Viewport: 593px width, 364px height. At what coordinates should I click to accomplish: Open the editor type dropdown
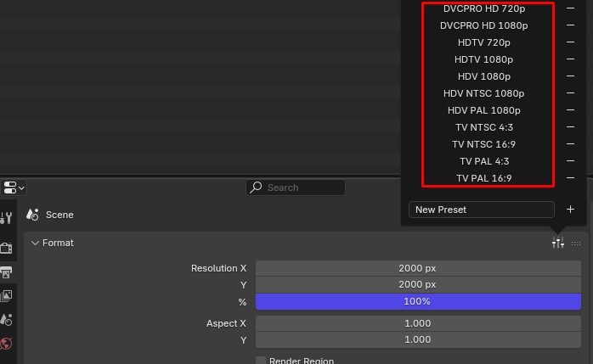click(x=14, y=188)
